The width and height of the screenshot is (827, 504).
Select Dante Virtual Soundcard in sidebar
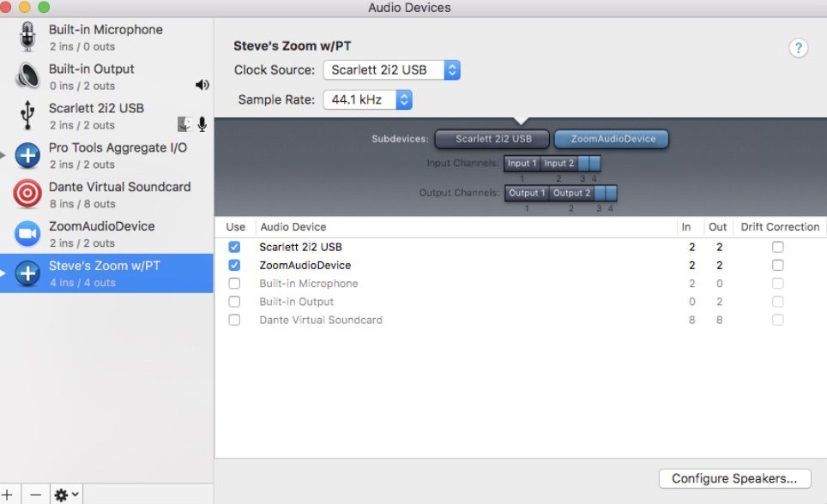[x=106, y=195]
